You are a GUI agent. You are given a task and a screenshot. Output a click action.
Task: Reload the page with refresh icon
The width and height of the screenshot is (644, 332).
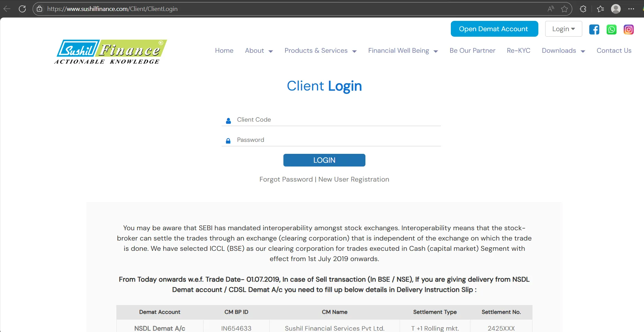point(22,9)
